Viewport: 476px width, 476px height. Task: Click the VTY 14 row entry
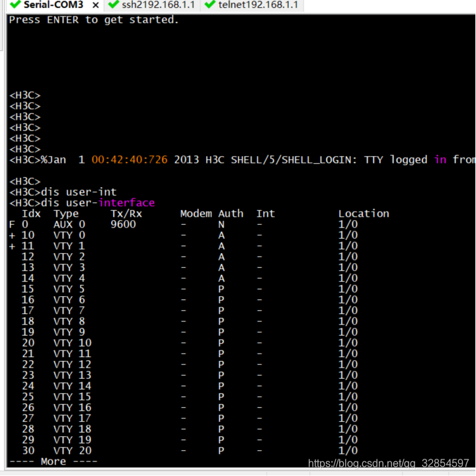(73, 386)
